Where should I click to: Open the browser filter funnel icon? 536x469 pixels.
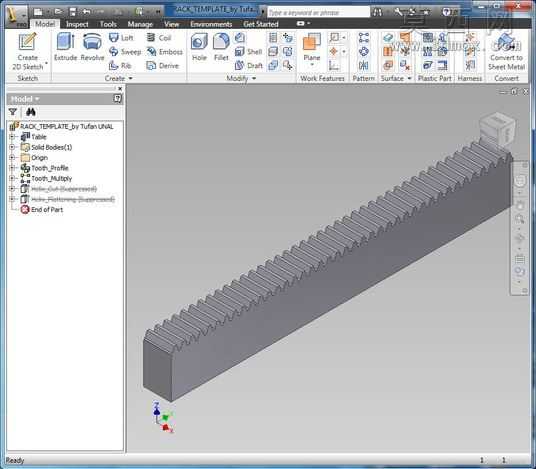click(x=13, y=112)
